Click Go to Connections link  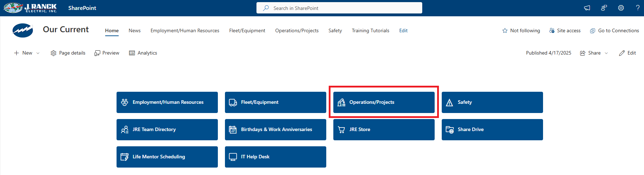[614, 30]
